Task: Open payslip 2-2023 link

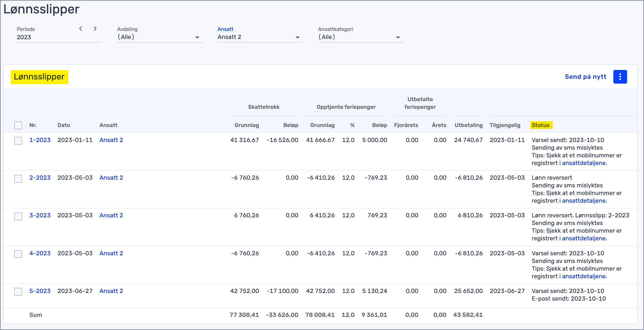Action: pyautogui.click(x=40, y=178)
